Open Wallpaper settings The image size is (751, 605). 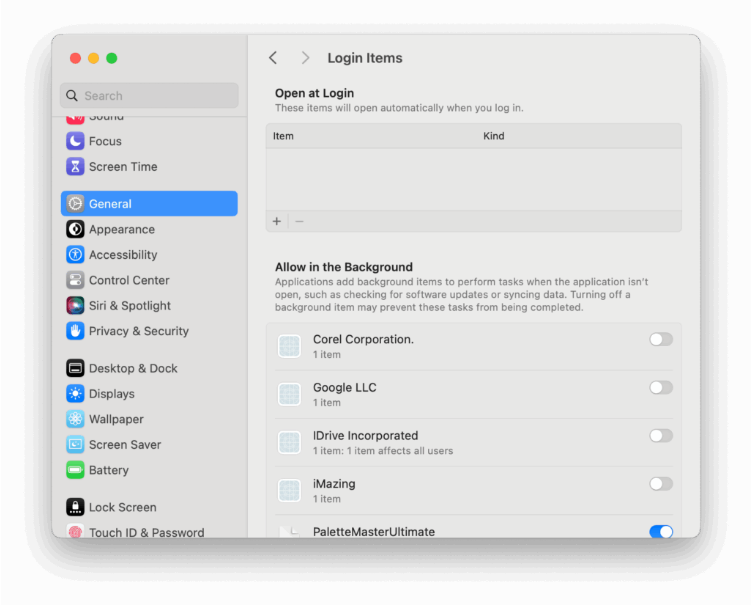(x=149, y=419)
